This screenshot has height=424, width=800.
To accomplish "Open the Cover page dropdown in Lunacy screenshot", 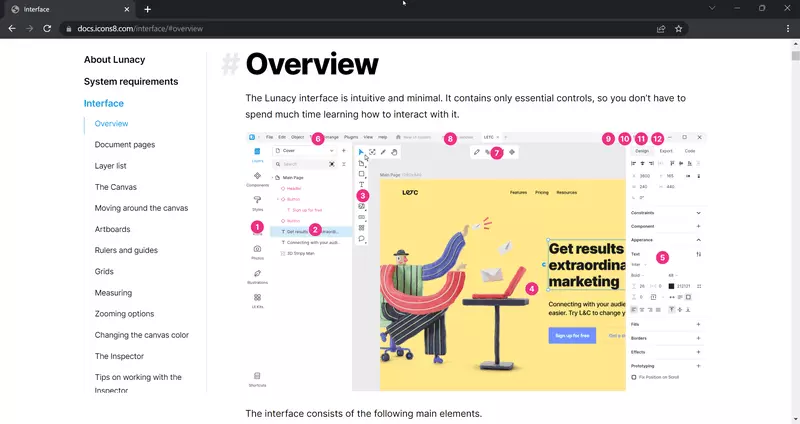I will [305, 151].
